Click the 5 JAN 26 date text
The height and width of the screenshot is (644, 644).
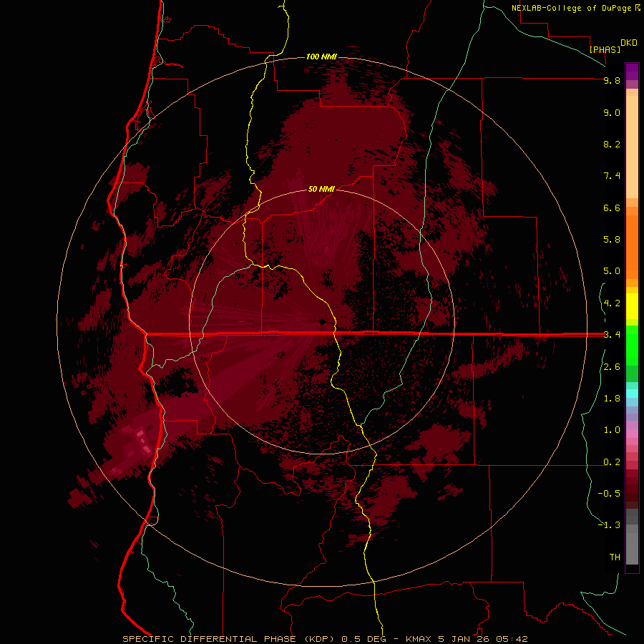464,639
